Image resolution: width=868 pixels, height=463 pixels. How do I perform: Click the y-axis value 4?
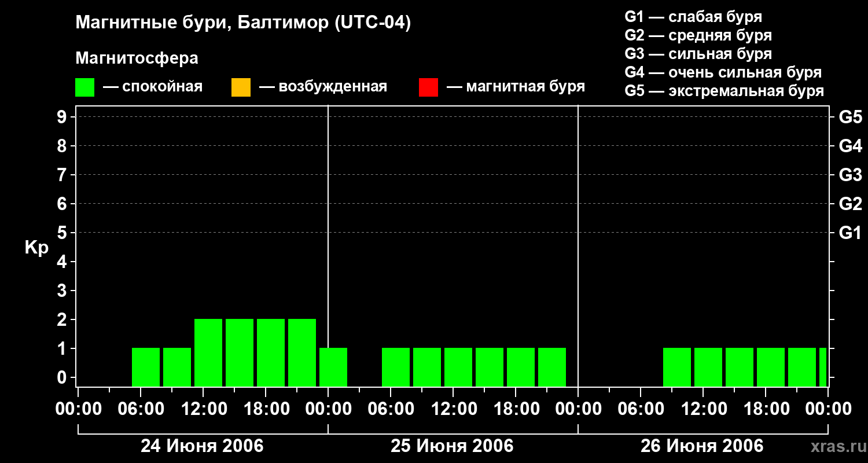(63, 262)
